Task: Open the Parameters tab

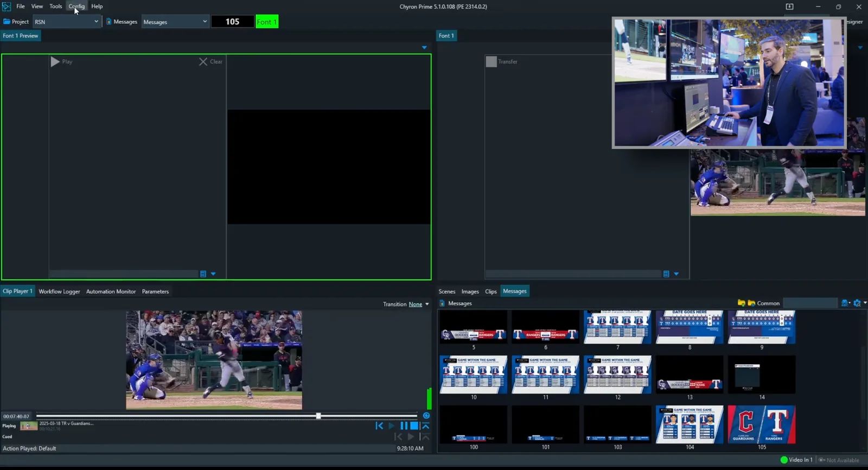Action: tap(155, 291)
